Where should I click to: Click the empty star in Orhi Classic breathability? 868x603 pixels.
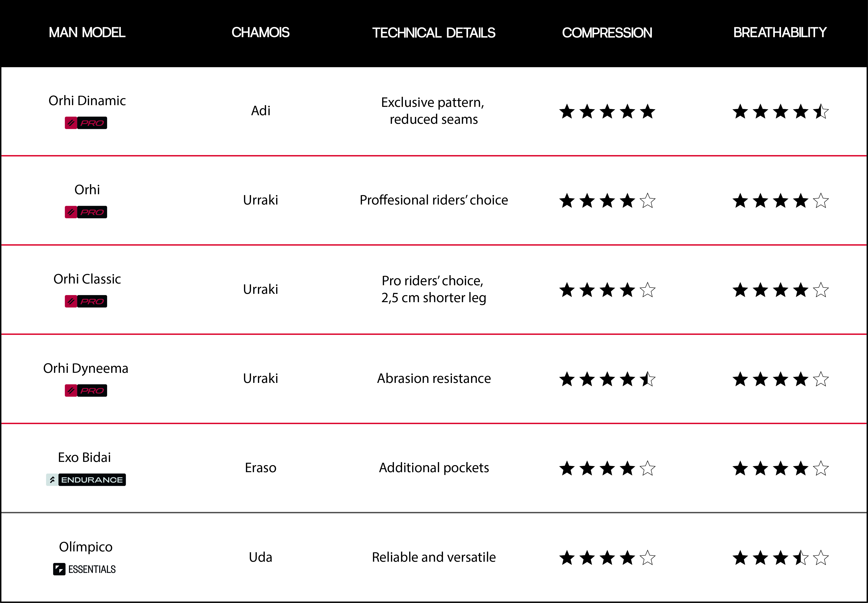click(820, 290)
